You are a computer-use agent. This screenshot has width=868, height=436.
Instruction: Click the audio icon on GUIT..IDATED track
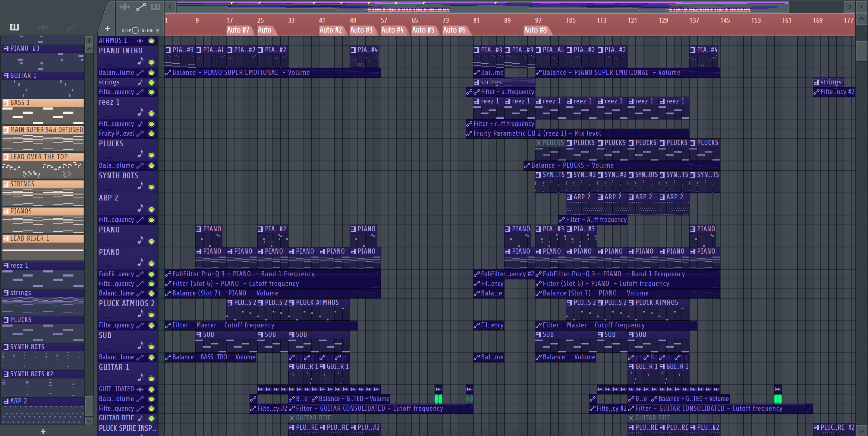(x=140, y=389)
